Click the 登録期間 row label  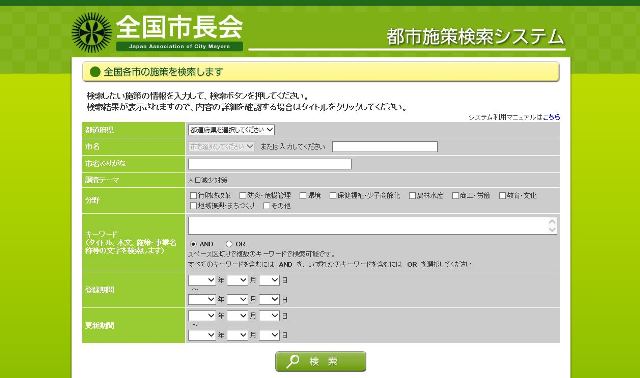pos(100,290)
